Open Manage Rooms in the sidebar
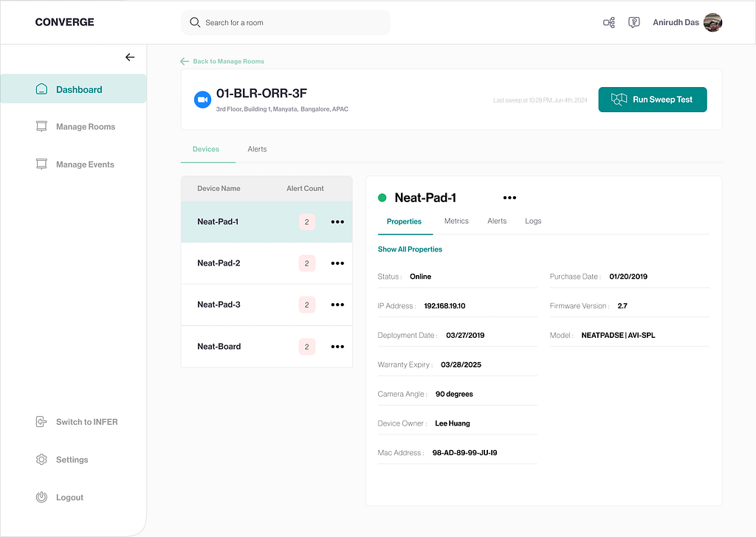Screen dimensions: 756x537 (86, 127)
